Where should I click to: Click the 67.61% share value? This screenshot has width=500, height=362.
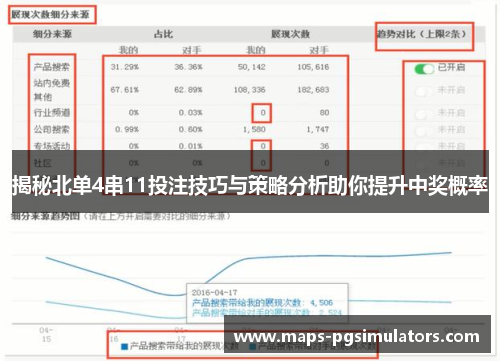pyautogui.click(x=125, y=90)
